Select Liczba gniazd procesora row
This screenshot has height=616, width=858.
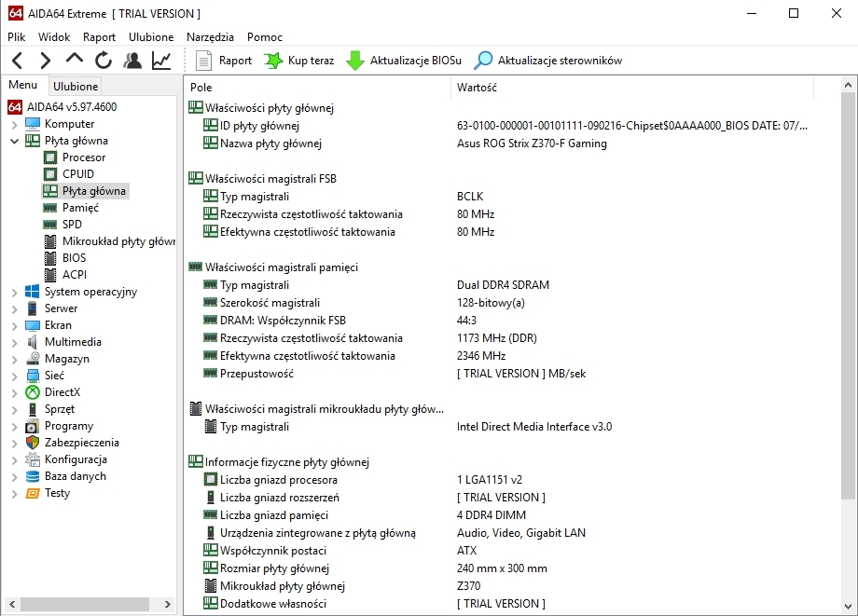click(498, 480)
